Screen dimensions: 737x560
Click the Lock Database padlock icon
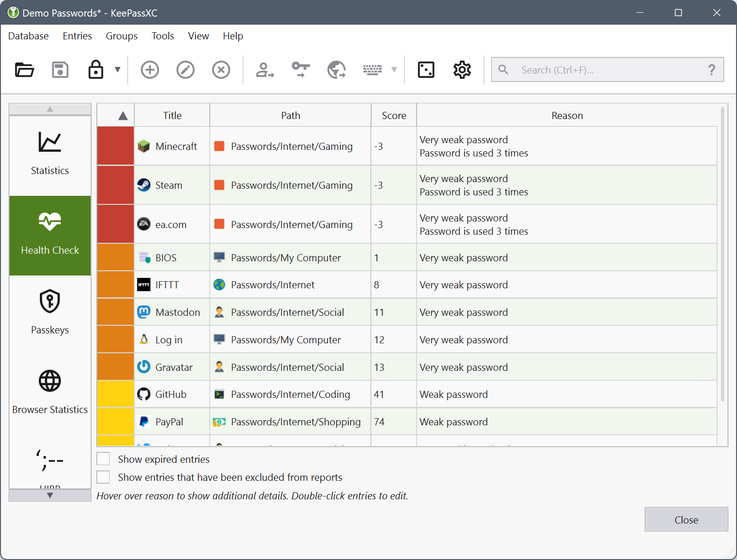[x=96, y=70]
